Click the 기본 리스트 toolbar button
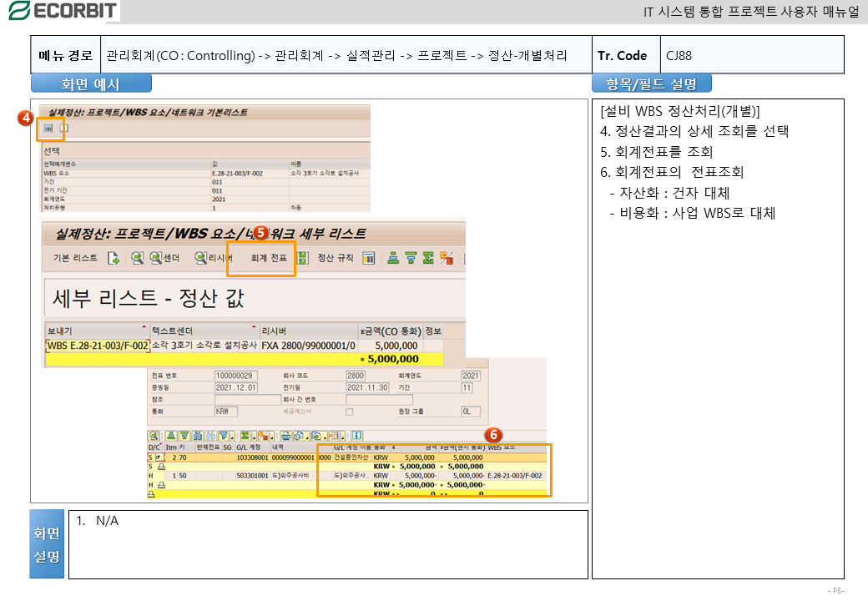868x601 pixels. (75, 258)
